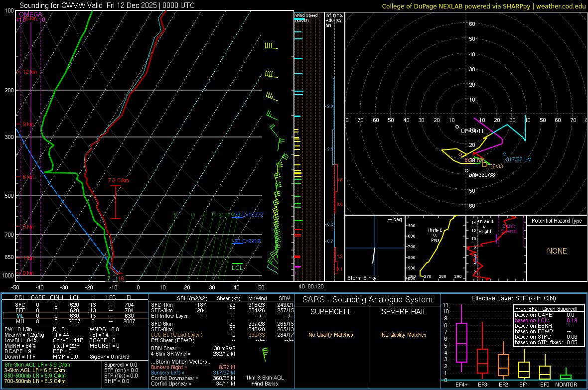Viewport: 588px width, 390px height.
Task: Select the '-30 C=12372'' height label
Action: (248, 215)
